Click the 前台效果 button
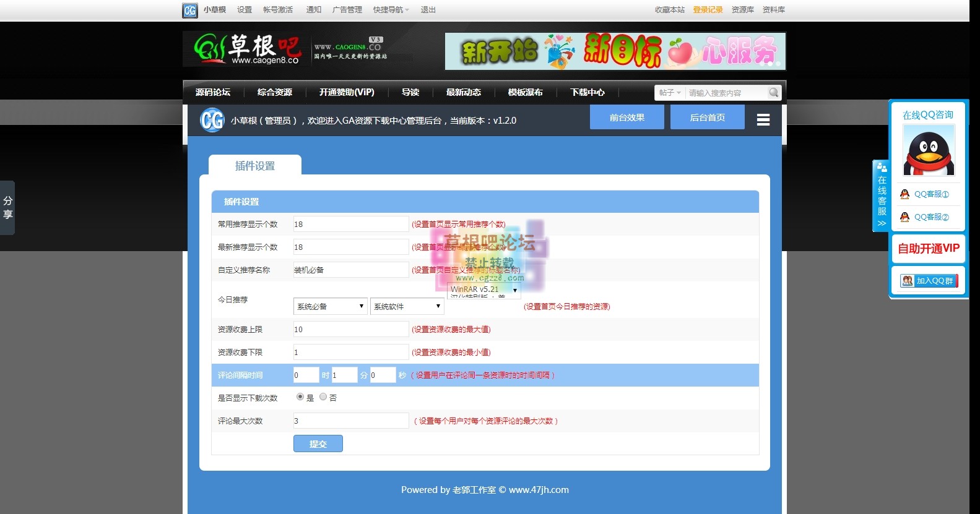 [627, 117]
